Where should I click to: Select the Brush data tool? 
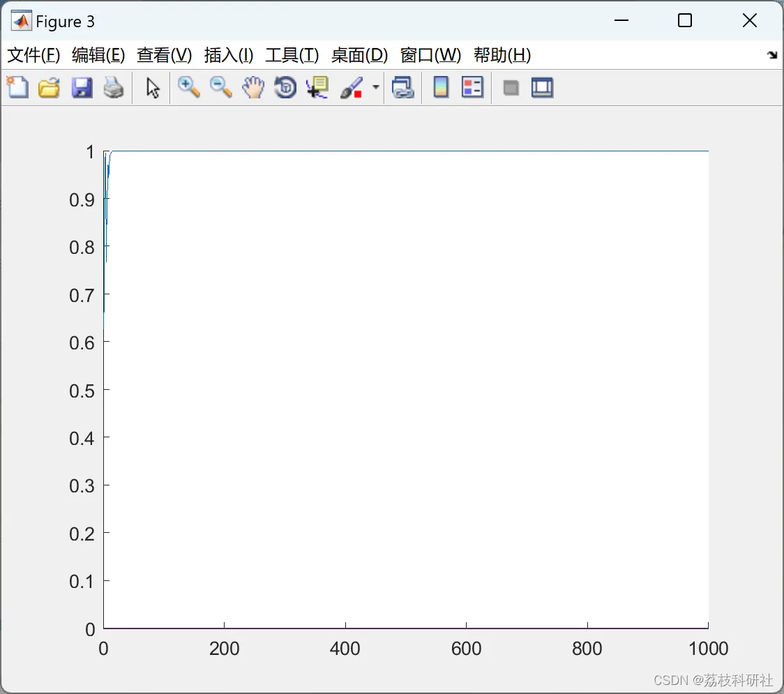tap(352, 87)
